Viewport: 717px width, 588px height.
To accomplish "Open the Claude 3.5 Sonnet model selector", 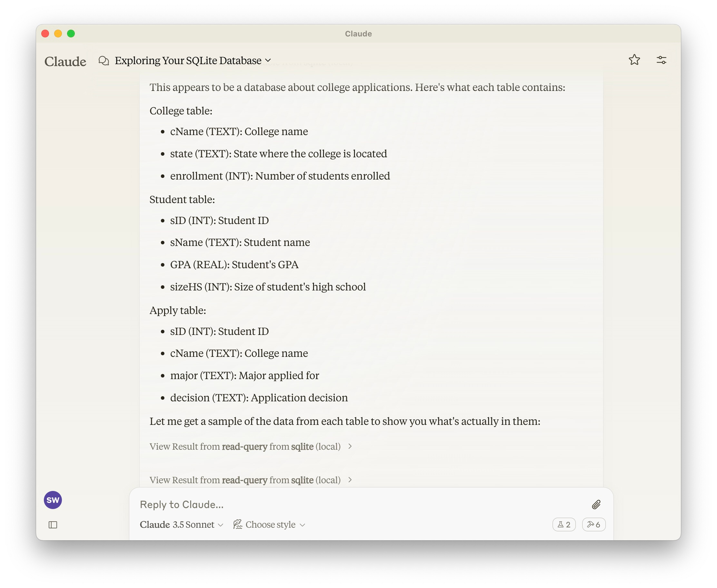I will (182, 524).
